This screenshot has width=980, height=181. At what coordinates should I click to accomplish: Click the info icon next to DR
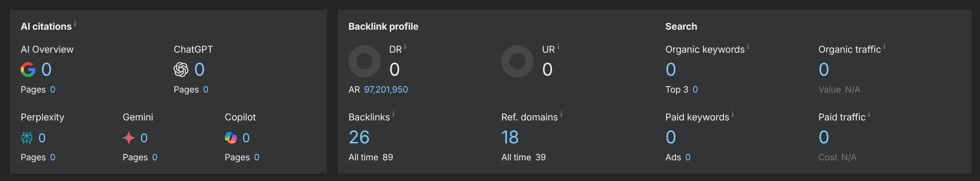pyautogui.click(x=405, y=47)
